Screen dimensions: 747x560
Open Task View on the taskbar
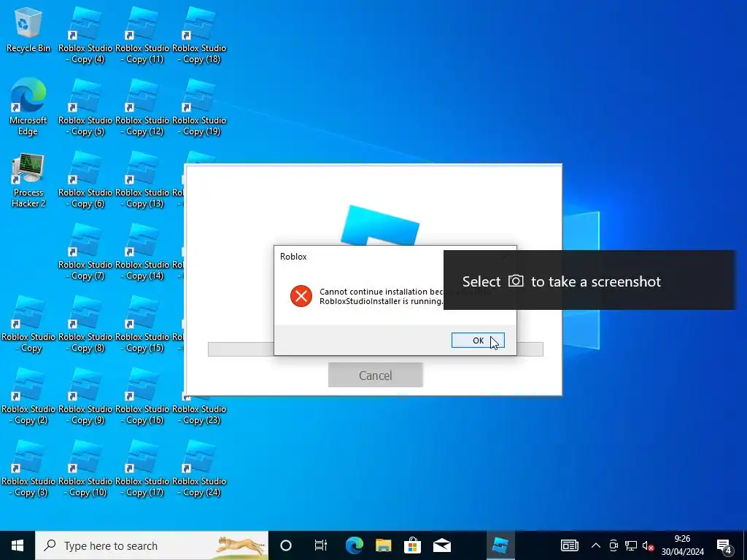click(x=321, y=545)
